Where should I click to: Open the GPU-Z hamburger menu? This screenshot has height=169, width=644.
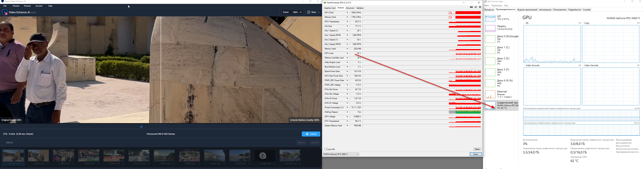pyautogui.click(x=480, y=7)
